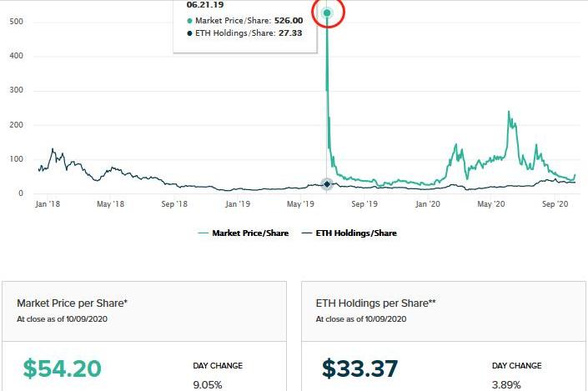This screenshot has height=391, width=588.
Task: Click the 06.21.19 tooltip date
Action: pos(205,5)
